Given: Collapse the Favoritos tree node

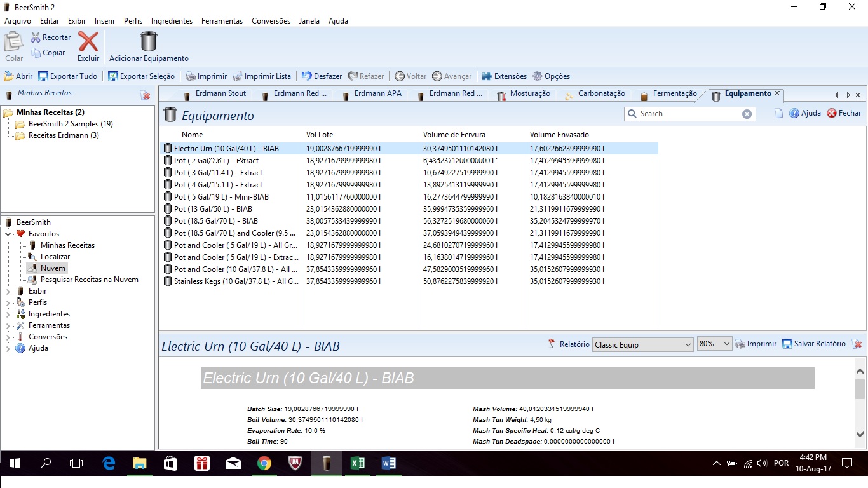Looking at the screenshot, I should (x=8, y=234).
